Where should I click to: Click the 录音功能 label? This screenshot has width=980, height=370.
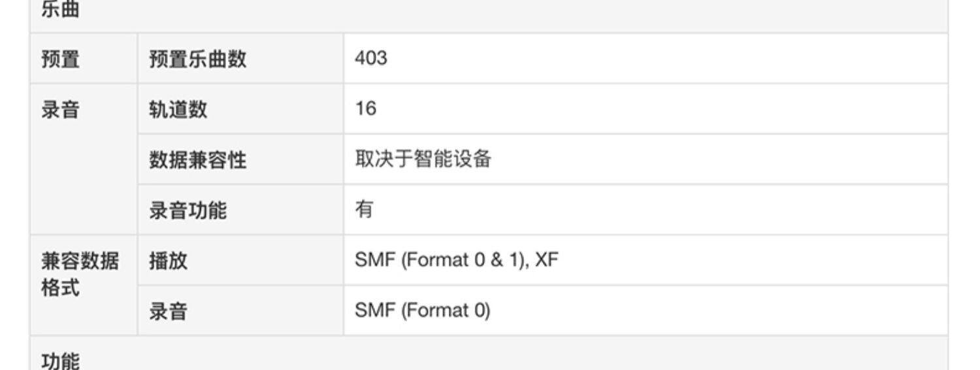(x=188, y=210)
